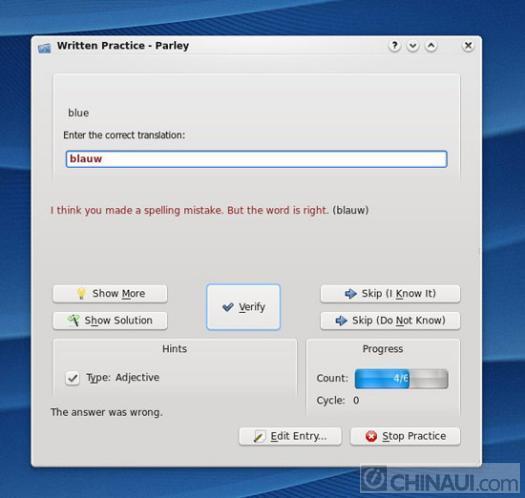Click the pencil icon on Edit Entry

[259, 436]
